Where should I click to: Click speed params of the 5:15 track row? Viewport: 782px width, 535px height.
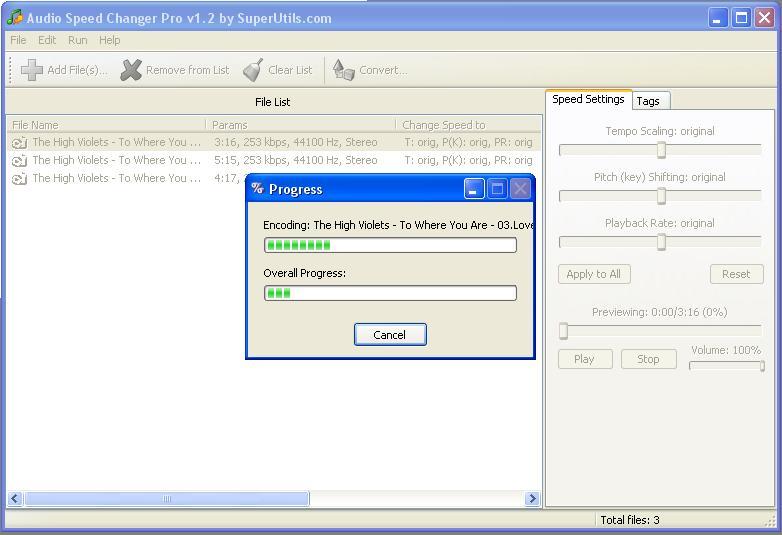click(468, 161)
